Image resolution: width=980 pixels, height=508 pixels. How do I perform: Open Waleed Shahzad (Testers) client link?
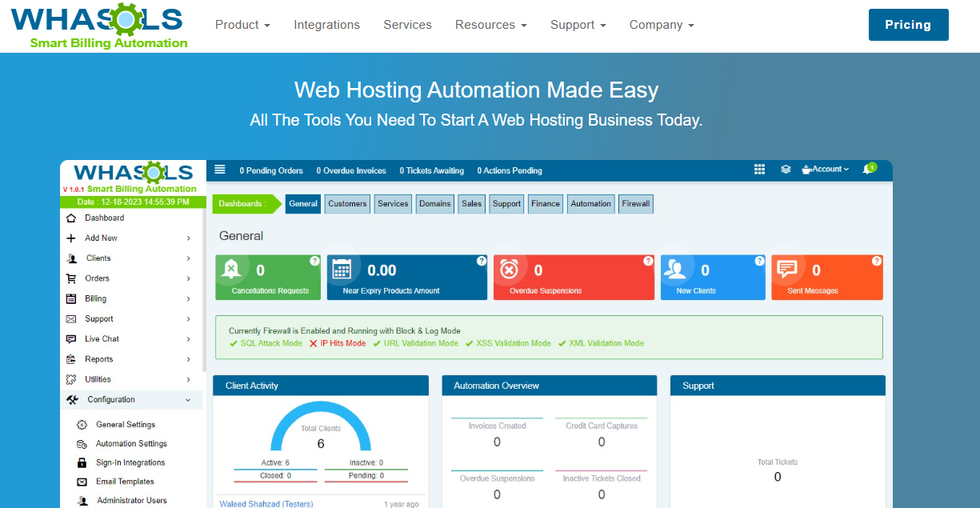pos(266,504)
